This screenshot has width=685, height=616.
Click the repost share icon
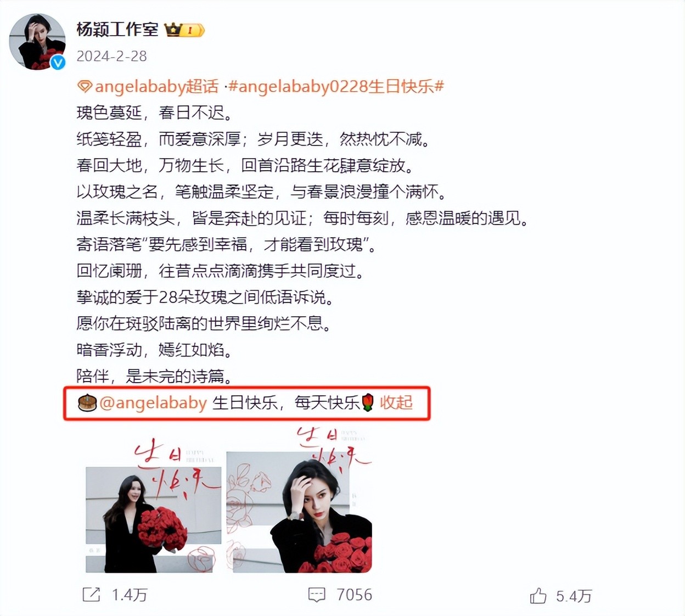pos(91,595)
